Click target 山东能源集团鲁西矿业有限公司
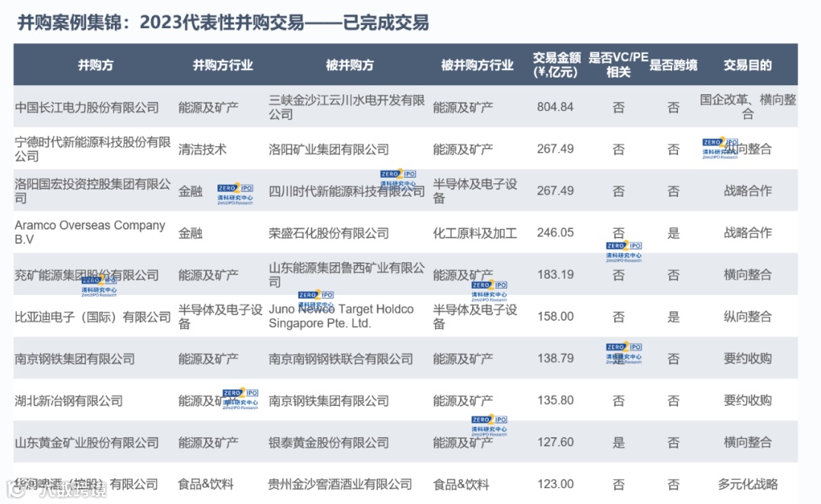The height and width of the screenshot is (504, 821). 347,274
